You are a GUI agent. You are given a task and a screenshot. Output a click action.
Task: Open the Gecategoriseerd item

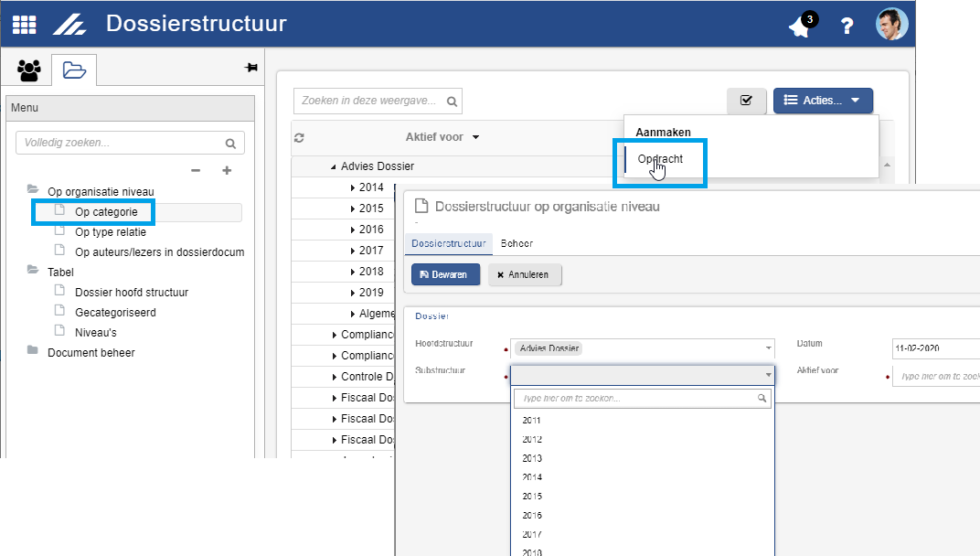pyautogui.click(x=115, y=312)
